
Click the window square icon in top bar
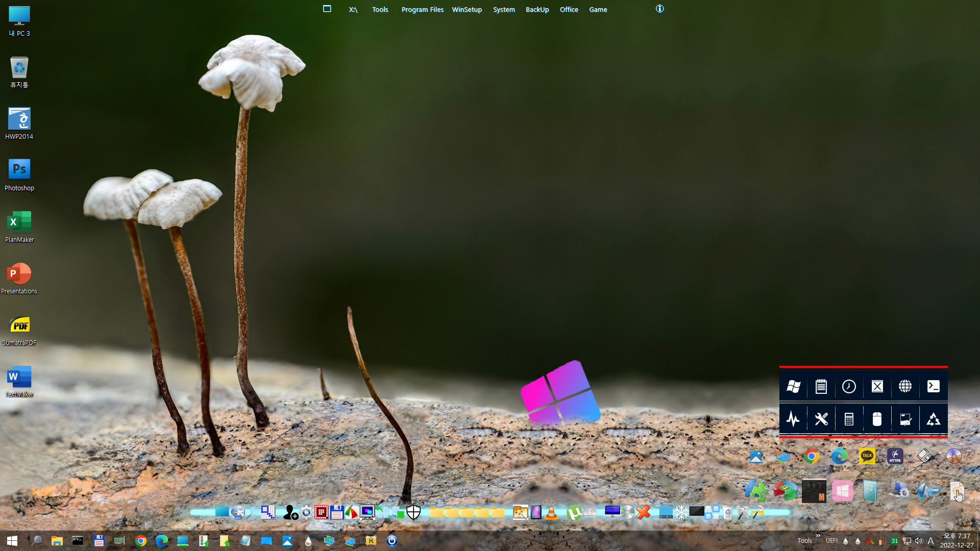point(327,9)
